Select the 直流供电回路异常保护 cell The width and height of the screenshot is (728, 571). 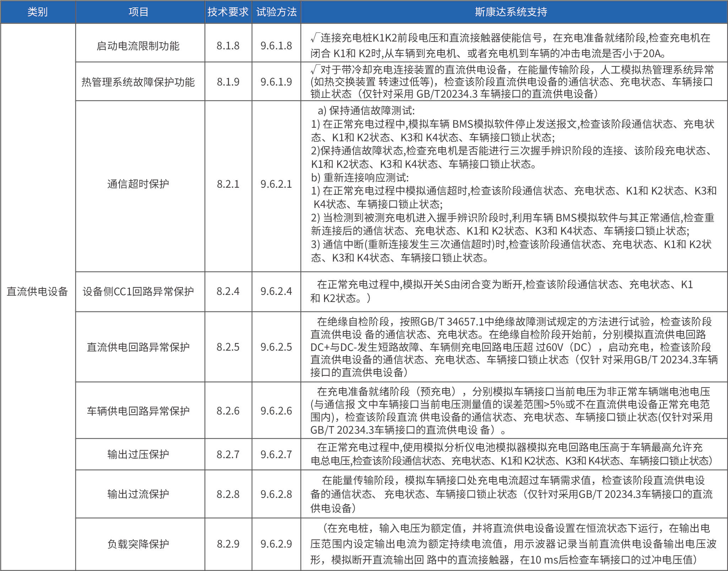(138, 347)
